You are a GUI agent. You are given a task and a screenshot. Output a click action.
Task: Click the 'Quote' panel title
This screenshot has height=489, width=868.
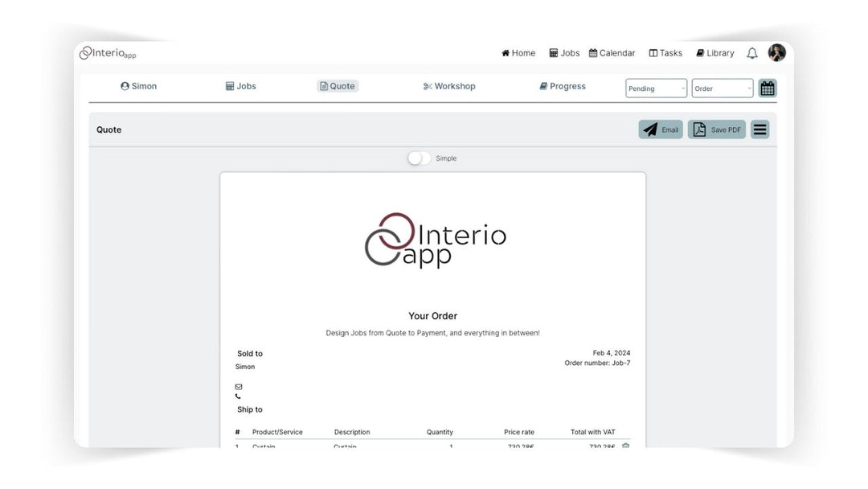(109, 129)
